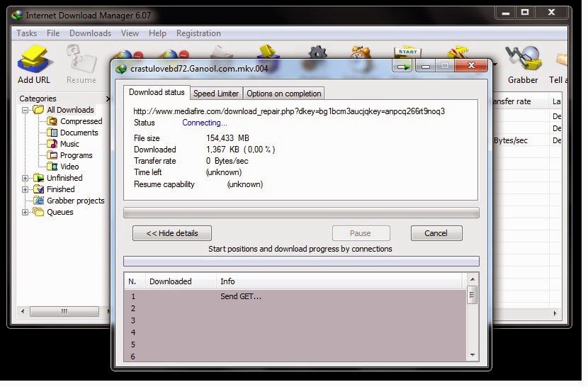This screenshot has height=387, width=588.
Task: Expand the Finished folder node
Action: (x=26, y=189)
